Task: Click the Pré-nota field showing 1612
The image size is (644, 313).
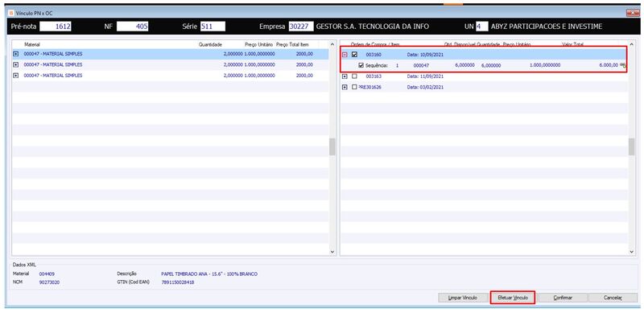Action: (56, 27)
